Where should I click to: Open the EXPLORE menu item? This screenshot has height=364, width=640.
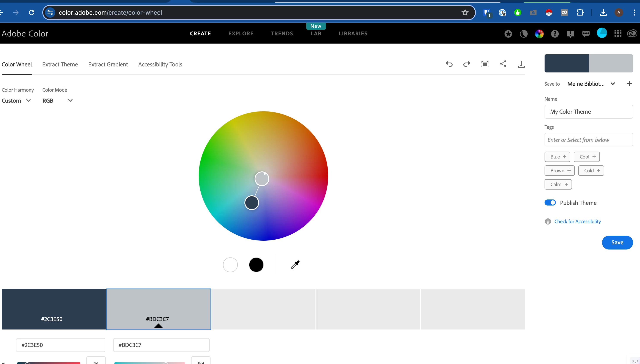pyautogui.click(x=241, y=33)
